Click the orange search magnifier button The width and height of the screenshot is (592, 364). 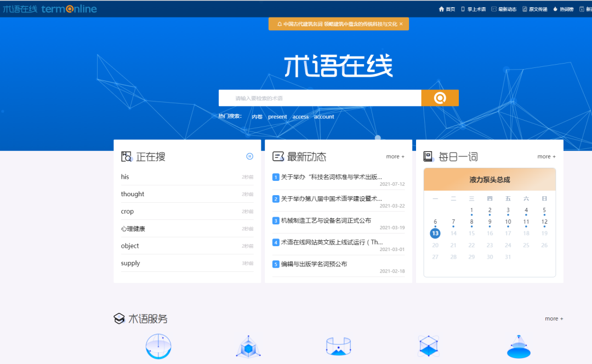point(440,98)
